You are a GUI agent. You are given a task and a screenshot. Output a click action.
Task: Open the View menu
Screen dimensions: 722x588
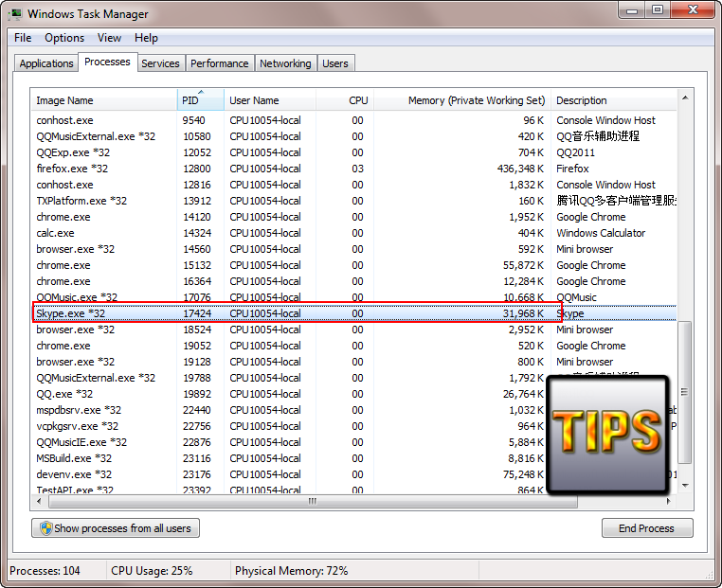pyautogui.click(x=109, y=38)
